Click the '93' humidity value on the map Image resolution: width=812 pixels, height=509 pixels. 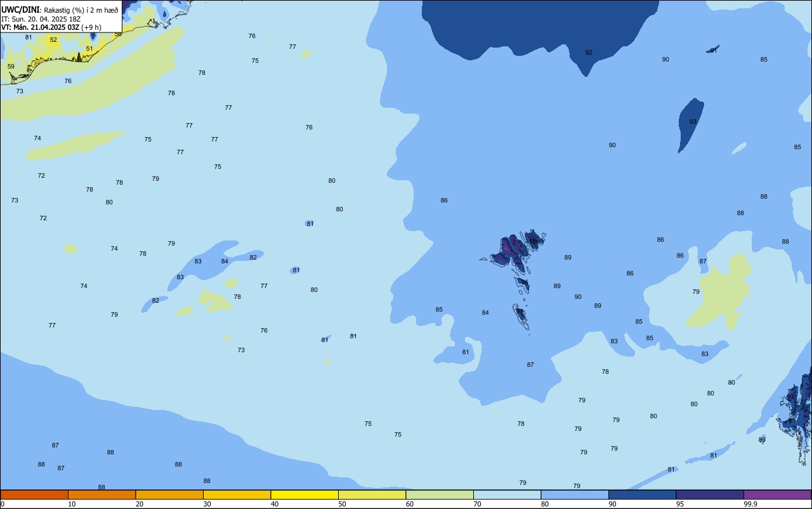click(x=693, y=122)
